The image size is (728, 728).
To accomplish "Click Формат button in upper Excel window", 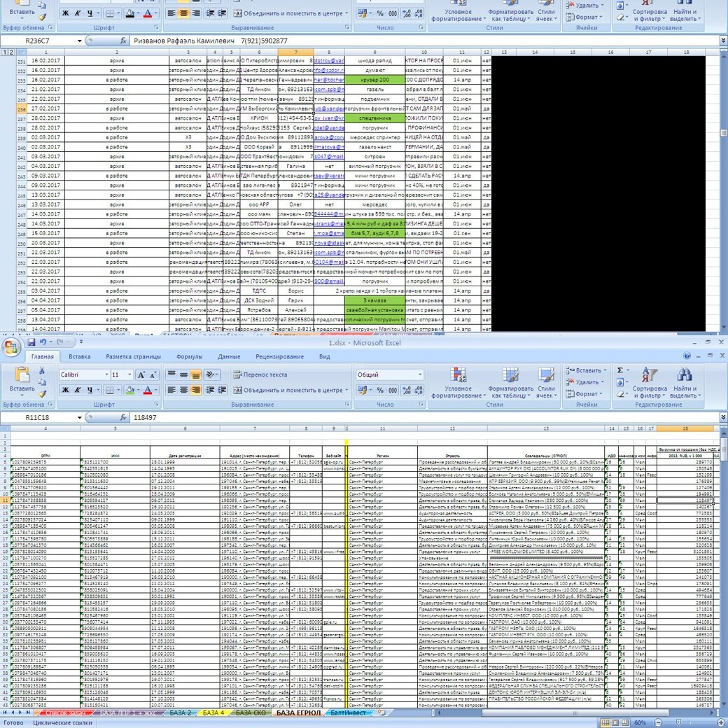I will click(x=584, y=17).
